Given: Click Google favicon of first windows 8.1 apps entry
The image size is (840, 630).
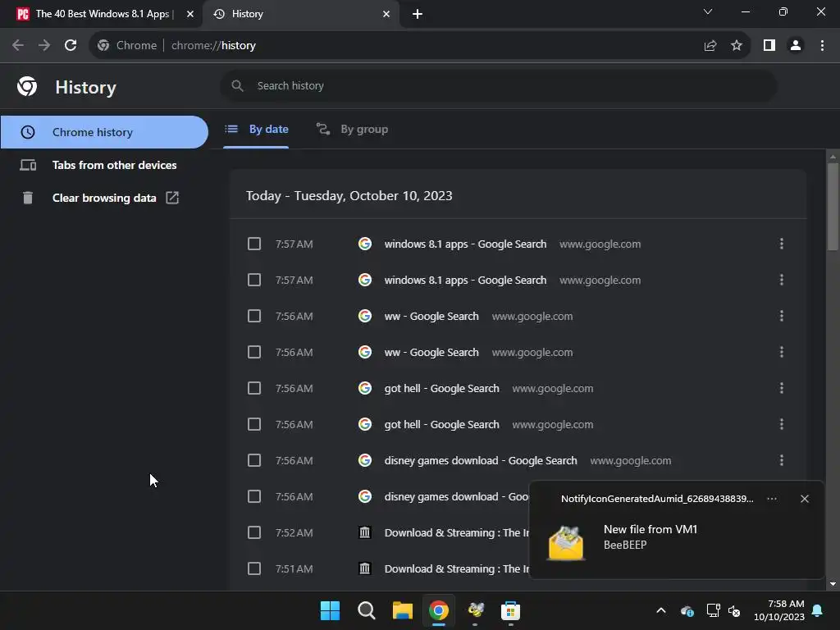Looking at the screenshot, I should pos(365,244).
